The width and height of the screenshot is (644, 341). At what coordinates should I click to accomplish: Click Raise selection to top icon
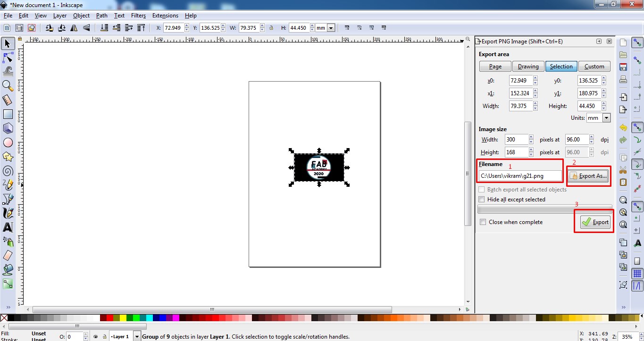point(141,28)
